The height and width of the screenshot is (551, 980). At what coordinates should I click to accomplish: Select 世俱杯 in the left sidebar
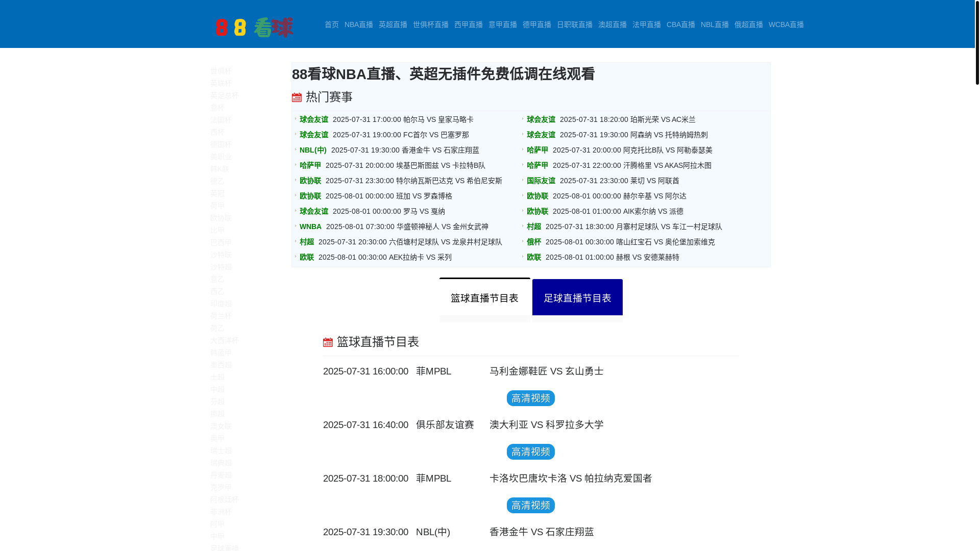coord(221,71)
